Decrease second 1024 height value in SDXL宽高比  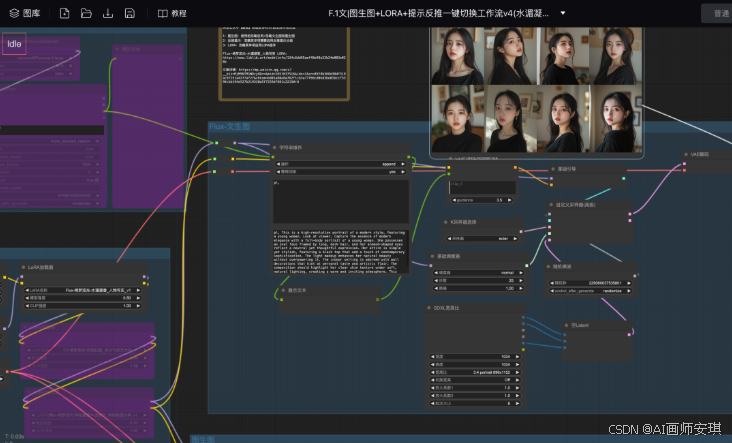pyautogui.click(x=433, y=365)
